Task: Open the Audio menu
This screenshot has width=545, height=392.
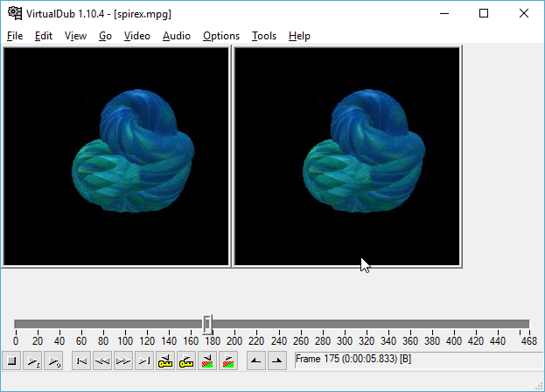Action: (x=177, y=36)
